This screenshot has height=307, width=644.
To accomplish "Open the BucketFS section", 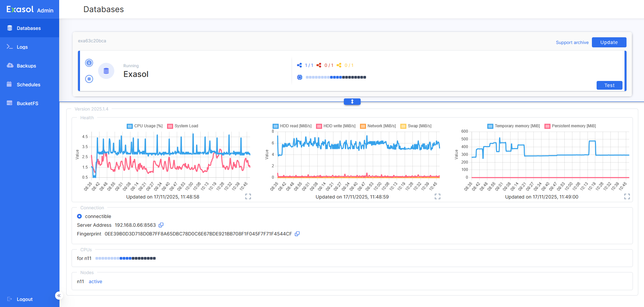I will tap(27, 103).
